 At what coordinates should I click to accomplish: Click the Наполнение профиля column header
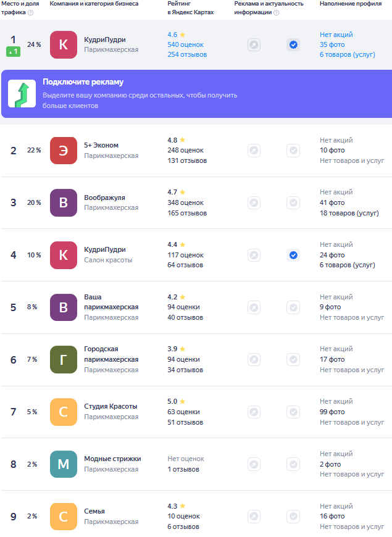point(351,4)
